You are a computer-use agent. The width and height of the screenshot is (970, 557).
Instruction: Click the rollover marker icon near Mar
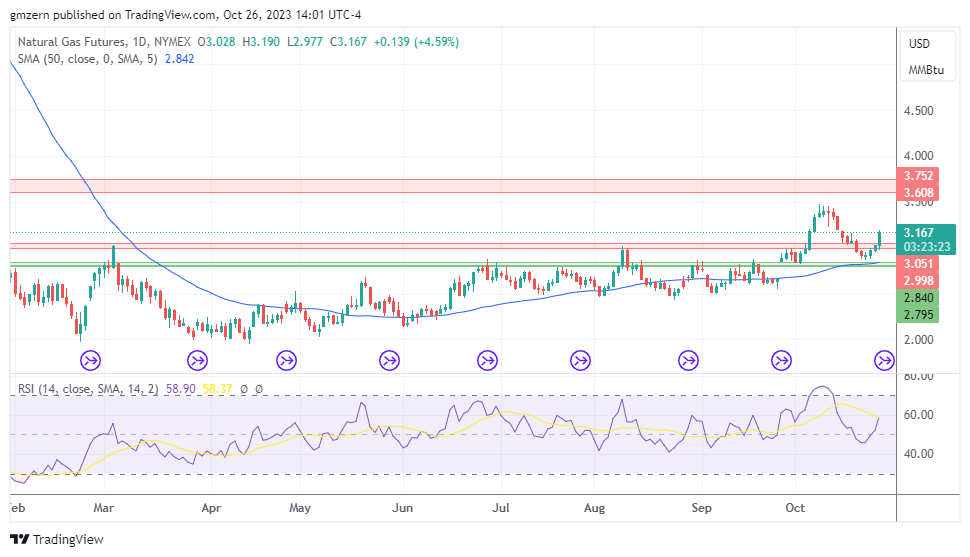[x=90, y=359]
